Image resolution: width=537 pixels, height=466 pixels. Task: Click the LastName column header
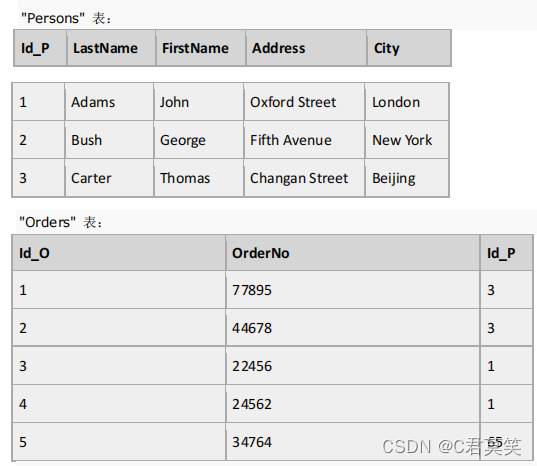[x=111, y=48]
